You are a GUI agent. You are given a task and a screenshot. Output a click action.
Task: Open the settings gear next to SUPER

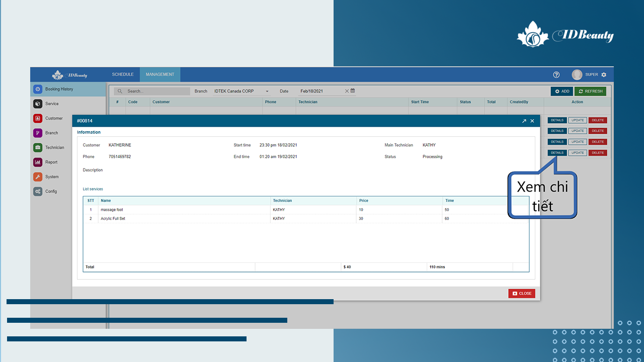click(604, 74)
